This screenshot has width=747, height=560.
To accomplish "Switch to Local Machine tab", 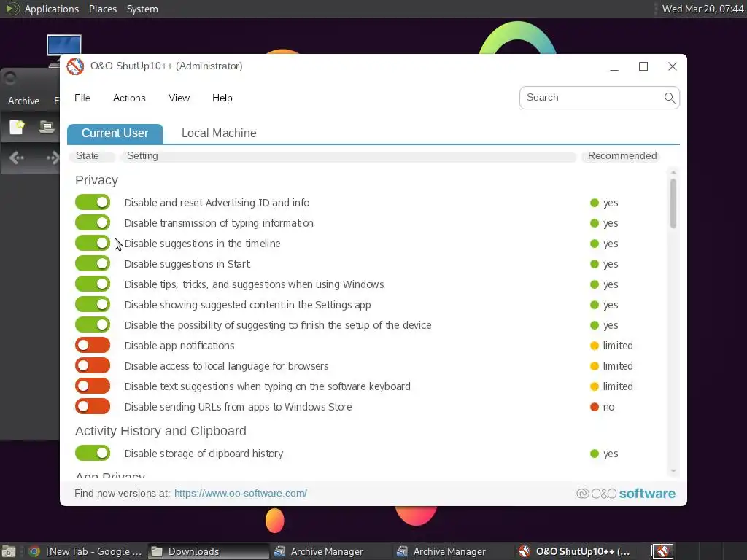I will pos(219,133).
